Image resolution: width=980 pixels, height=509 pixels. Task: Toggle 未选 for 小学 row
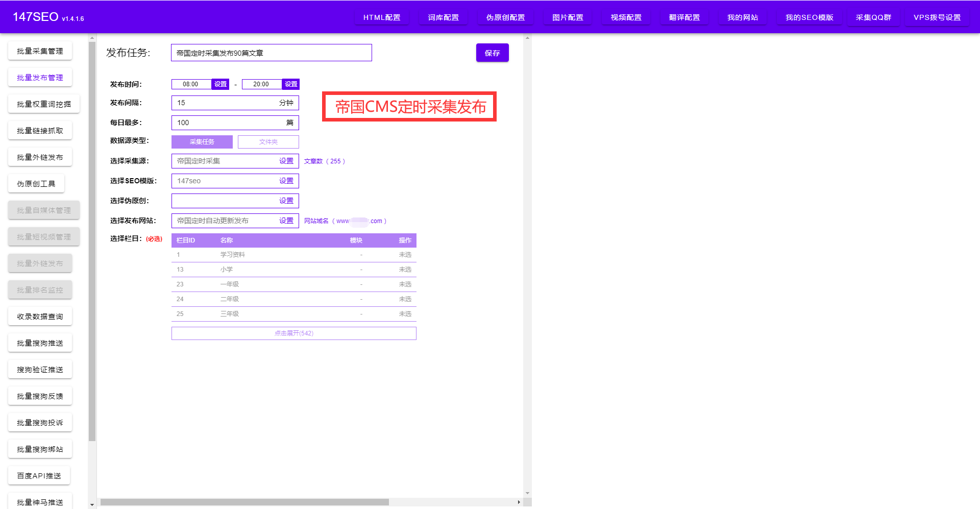click(x=405, y=270)
